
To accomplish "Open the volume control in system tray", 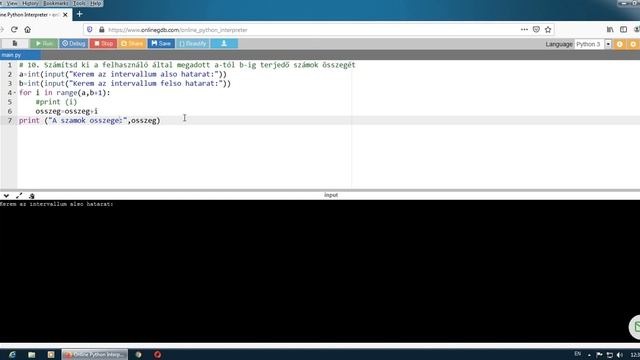I will pyautogui.click(x=620, y=355).
